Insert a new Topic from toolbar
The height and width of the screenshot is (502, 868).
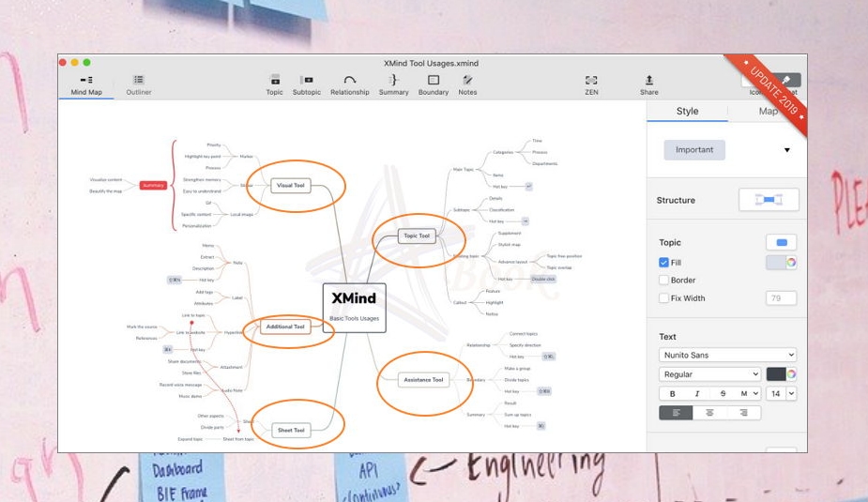275,85
